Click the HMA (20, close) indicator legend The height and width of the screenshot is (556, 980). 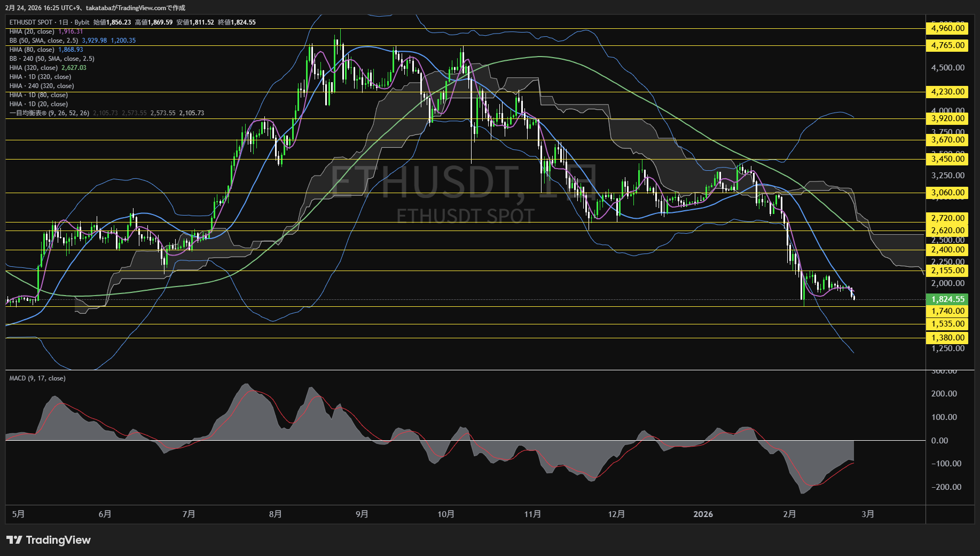pyautogui.click(x=32, y=31)
